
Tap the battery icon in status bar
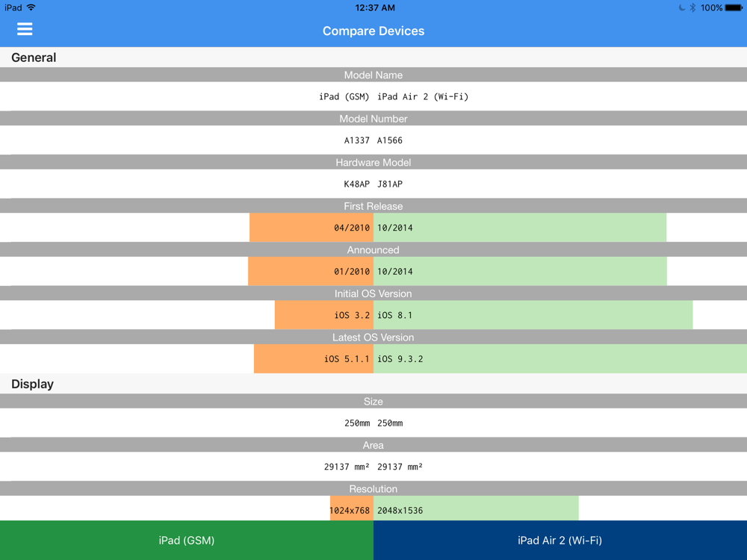click(x=734, y=7)
